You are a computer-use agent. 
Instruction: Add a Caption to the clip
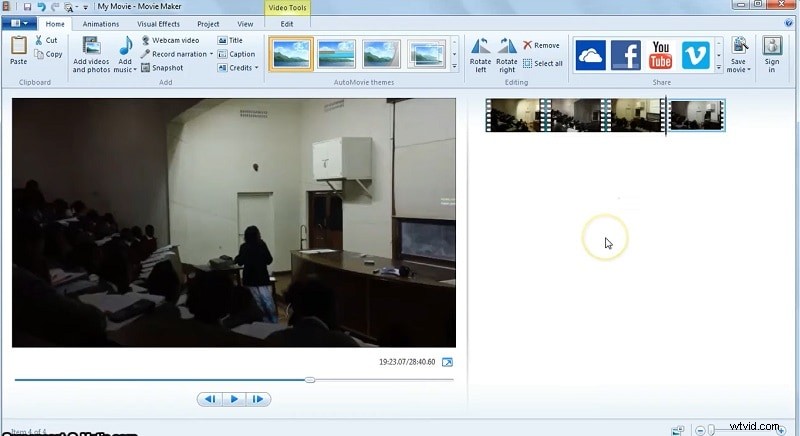(x=236, y=54)
